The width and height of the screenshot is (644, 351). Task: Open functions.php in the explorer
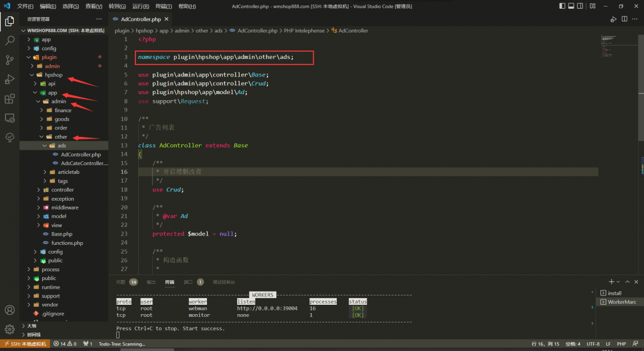click(64, 243)
